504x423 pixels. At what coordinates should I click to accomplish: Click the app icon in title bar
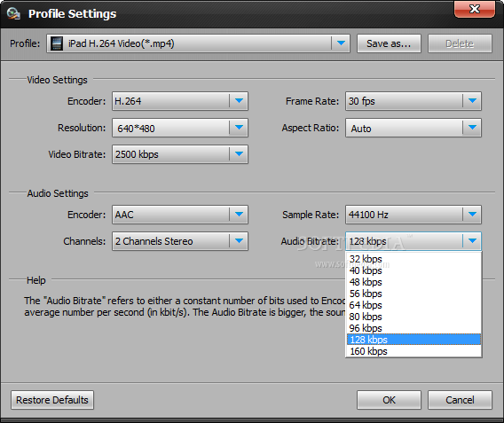tap(13, 13)
